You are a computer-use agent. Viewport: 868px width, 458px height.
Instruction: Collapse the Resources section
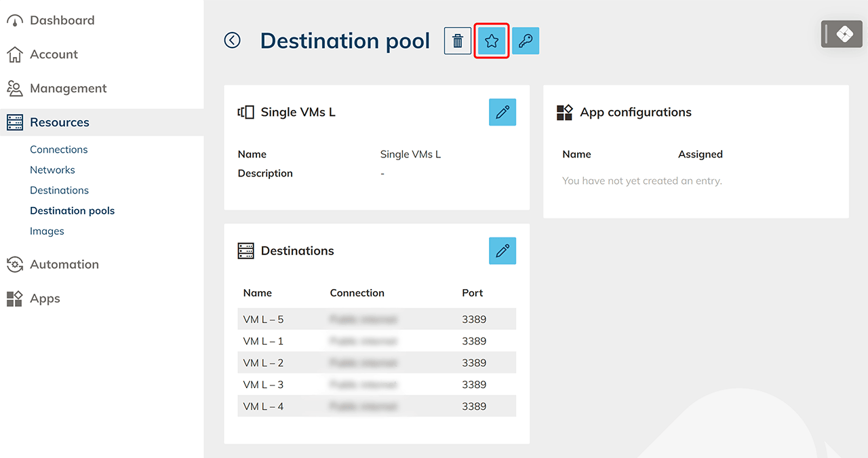tap(60, 122)
